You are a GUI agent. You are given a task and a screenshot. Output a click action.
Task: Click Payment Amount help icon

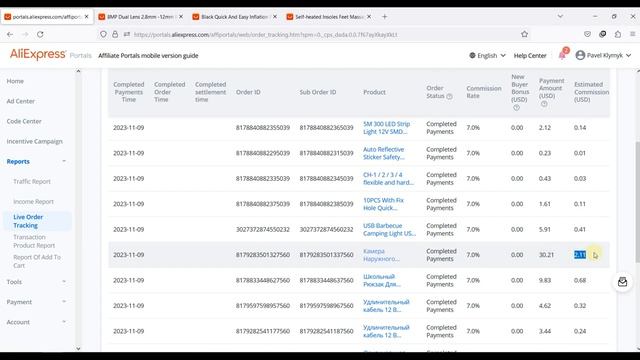544,104
